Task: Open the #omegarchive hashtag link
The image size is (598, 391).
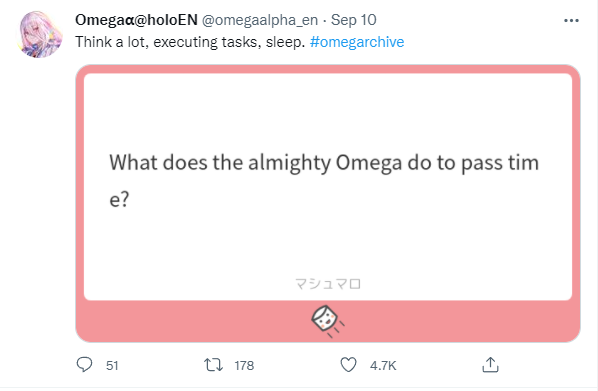Action: (357, 42)
